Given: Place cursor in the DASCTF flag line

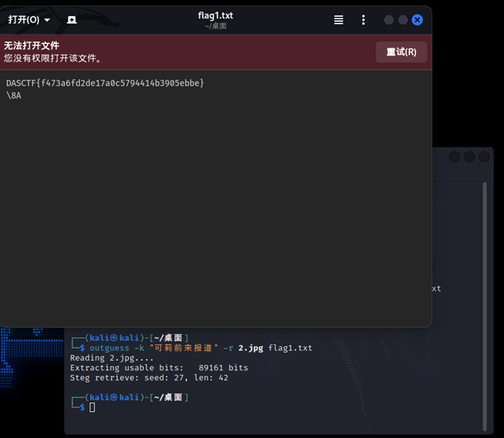Looking at the screenshot, I should (105, 83).
